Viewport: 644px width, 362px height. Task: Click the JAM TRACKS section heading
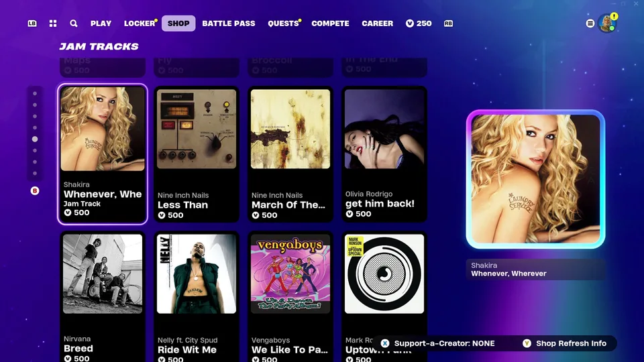pos(99,46)
